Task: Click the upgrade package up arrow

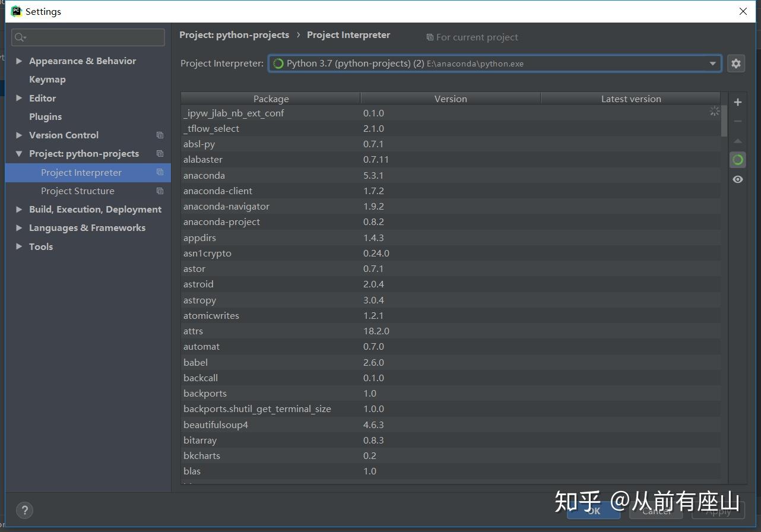Action: (738, 141)
